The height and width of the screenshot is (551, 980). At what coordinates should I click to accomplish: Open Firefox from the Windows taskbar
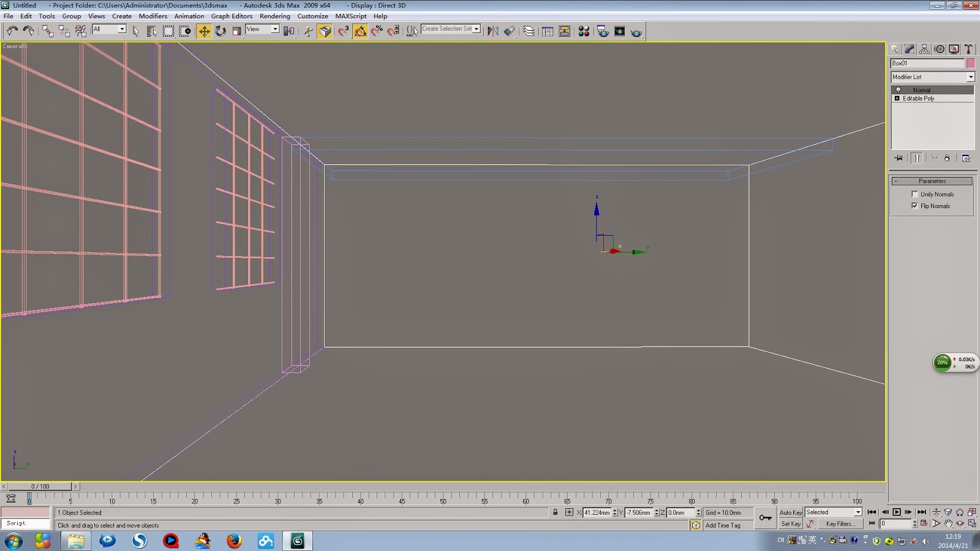pos(233,541)
